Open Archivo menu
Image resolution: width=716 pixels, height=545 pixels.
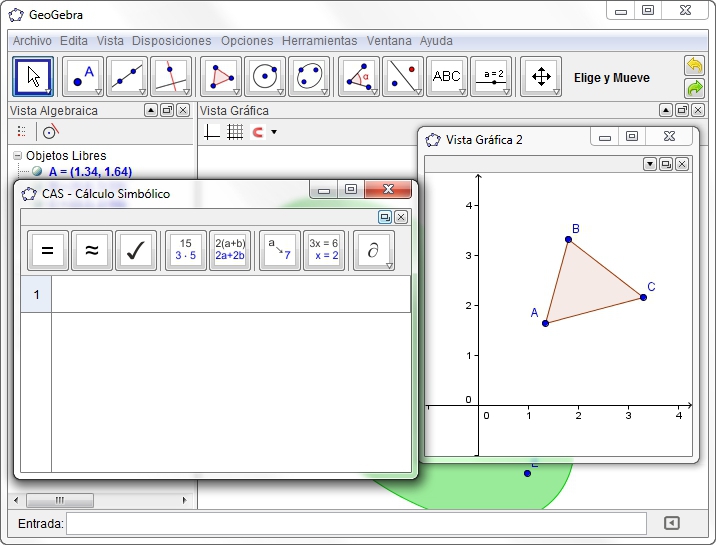pos(32,41)
